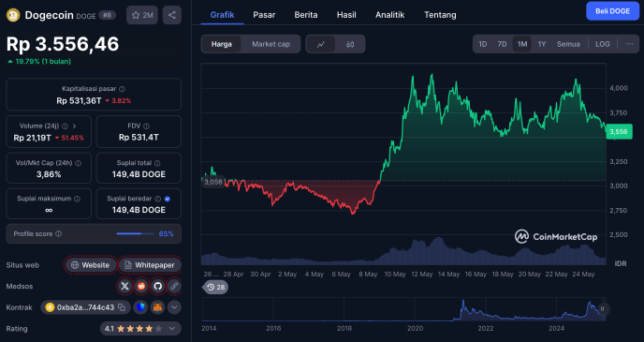Open the Website link
Screen dimensions: 644x342
[91, 265]
